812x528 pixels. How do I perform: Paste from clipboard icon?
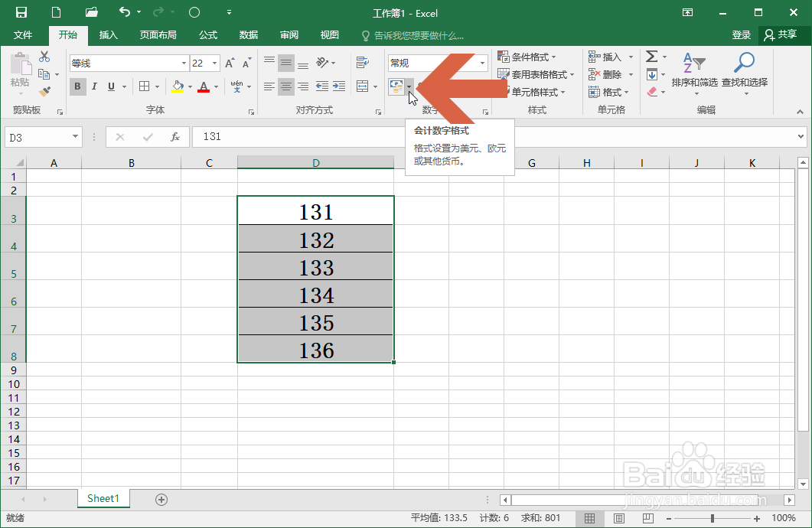[21, 64]
